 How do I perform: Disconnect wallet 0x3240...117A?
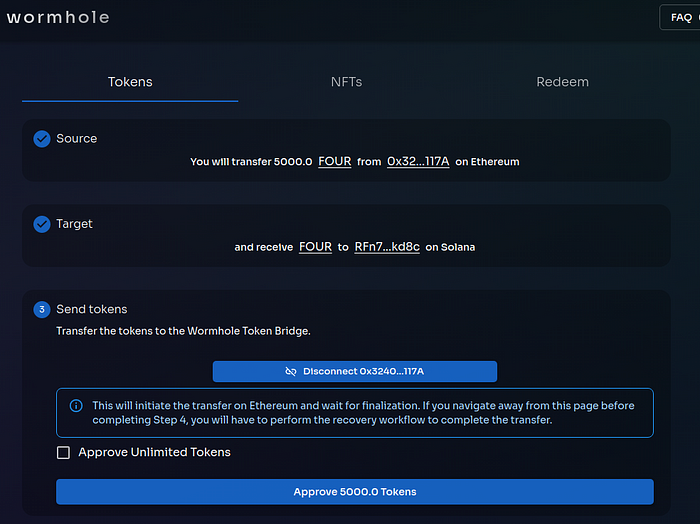pyautogui.click(x=355, y=371)
